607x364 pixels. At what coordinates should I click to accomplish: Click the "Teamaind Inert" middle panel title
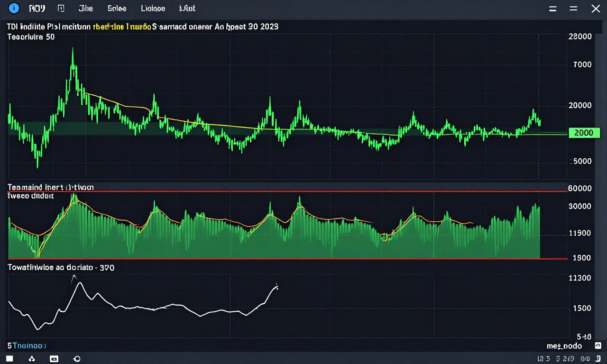(x=51, y=187)
